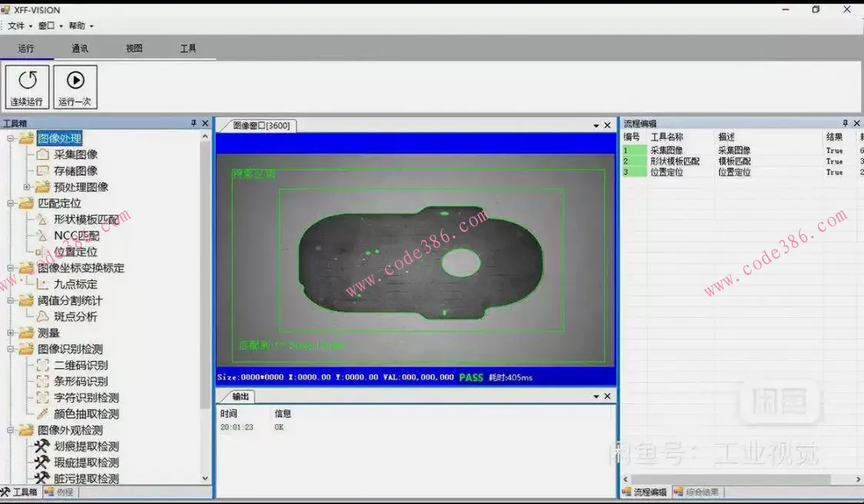
Task: Select the 九点标定 calibration tool
Action: pyautogui.click(x=75, y=284)
